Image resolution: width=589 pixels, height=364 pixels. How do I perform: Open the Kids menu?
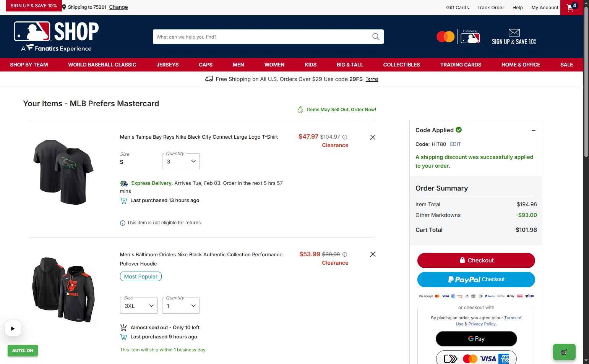point(311,65)
